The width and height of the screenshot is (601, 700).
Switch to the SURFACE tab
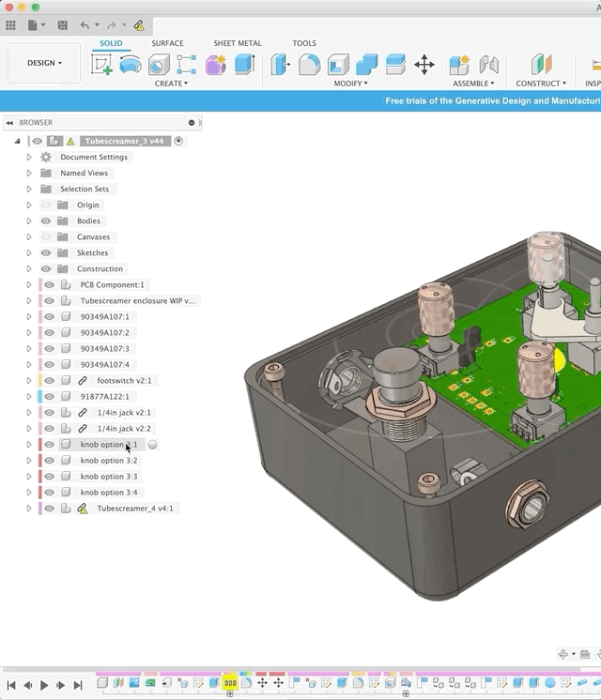[x=167, y=43]
